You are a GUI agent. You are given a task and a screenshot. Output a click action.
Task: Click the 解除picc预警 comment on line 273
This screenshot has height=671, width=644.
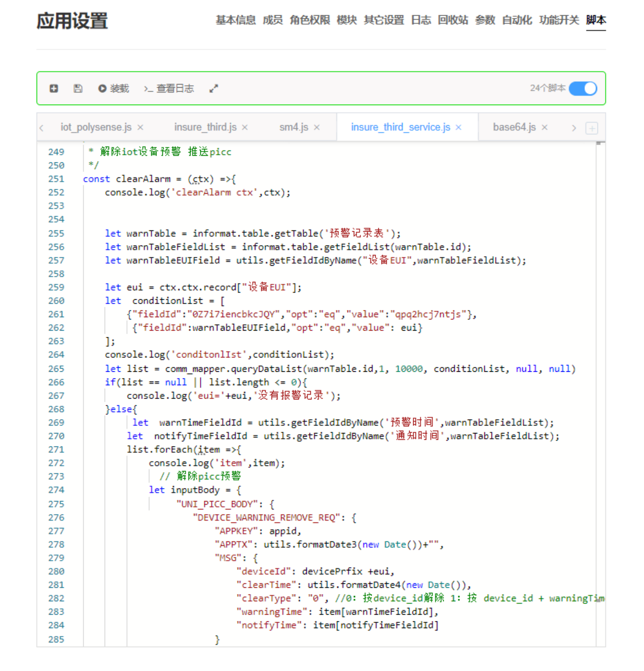(200, 476)
